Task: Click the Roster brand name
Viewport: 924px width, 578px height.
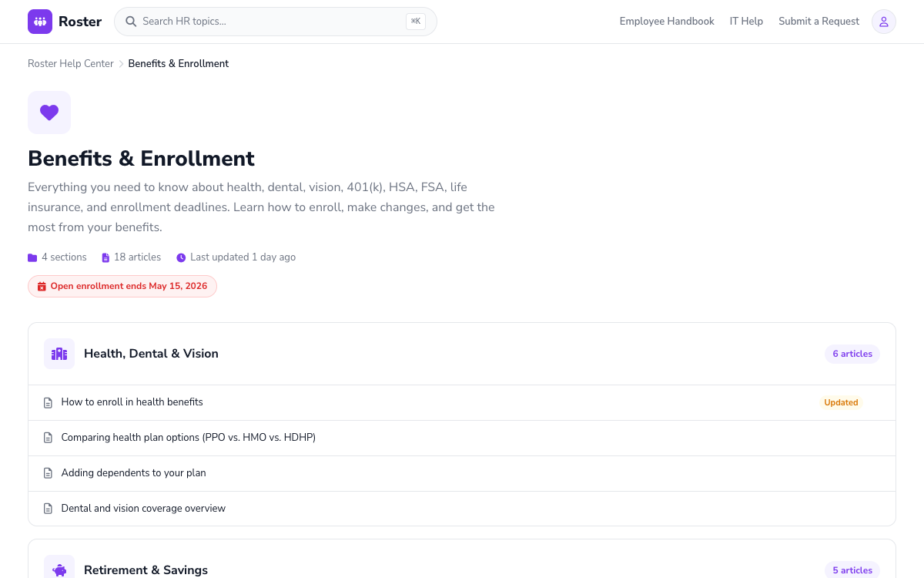Action: (80, 22)
